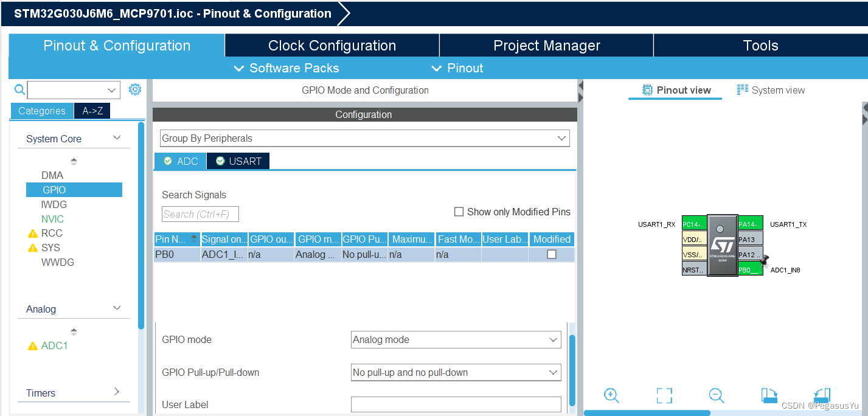Zoom out of the pinout view
Viewport: 868px width, 416px height.
[717, 395]
